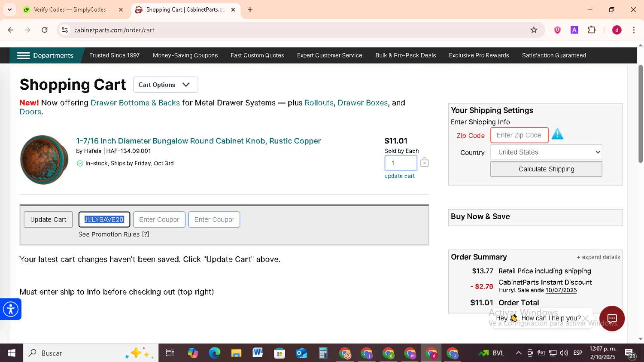Open the Country select dropdown

pos(546,152)
